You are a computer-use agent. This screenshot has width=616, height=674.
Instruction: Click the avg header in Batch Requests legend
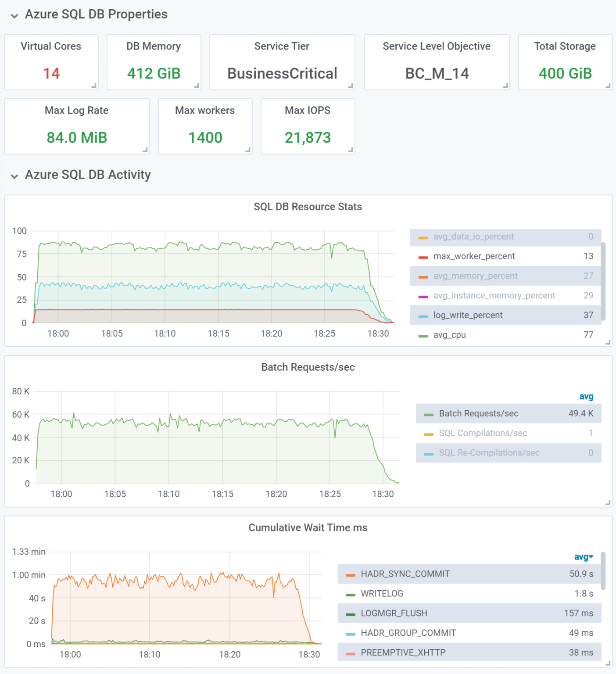coord(586,396)
